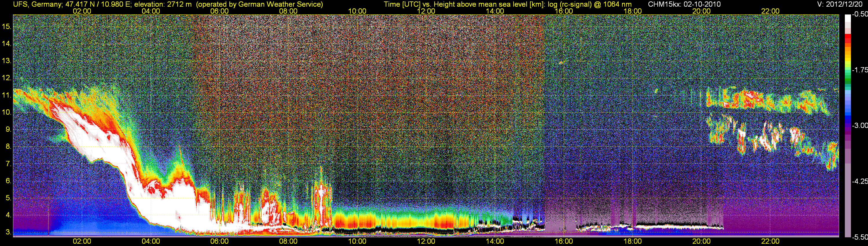Screen dimensions: 868x246
Task: Click the "3." km height axis label
Action: (8, 232)
